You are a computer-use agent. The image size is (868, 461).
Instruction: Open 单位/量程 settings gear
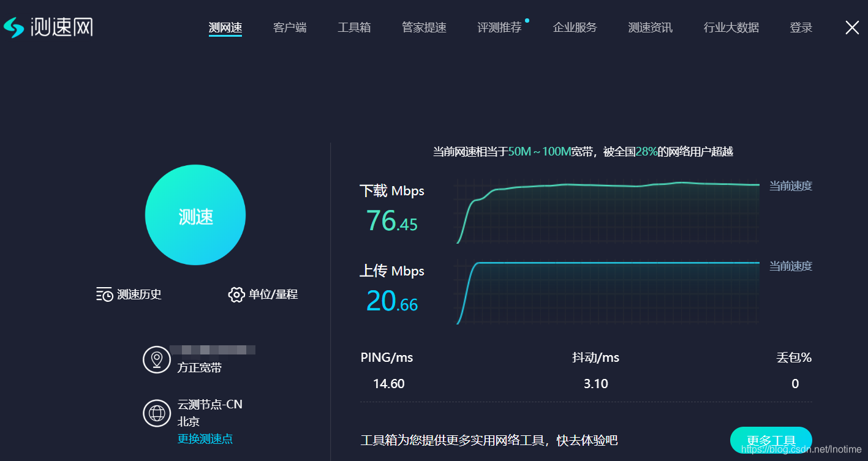tap(236, 294)
